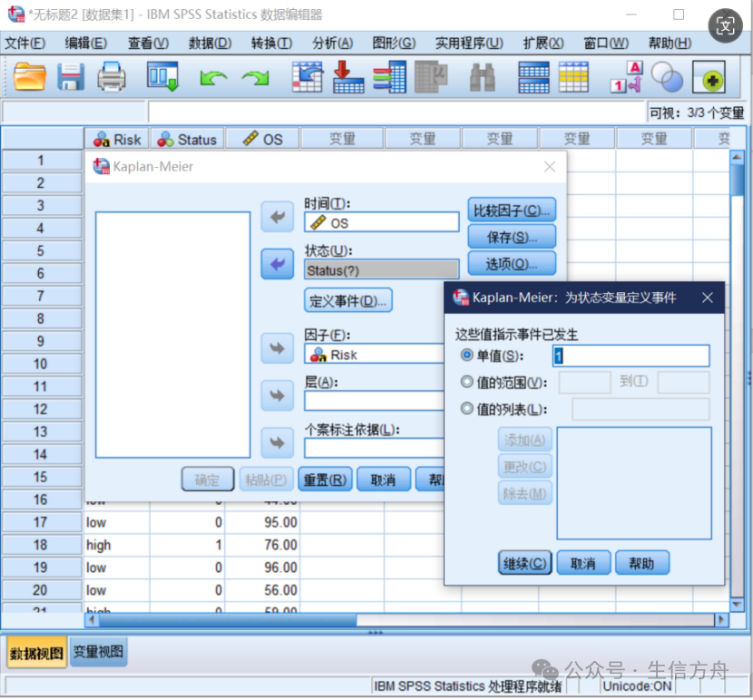Open Find with the binoculars icon
Image resolution: width=753 pixels, height=700 pixels.
click(x=482, y=78)
